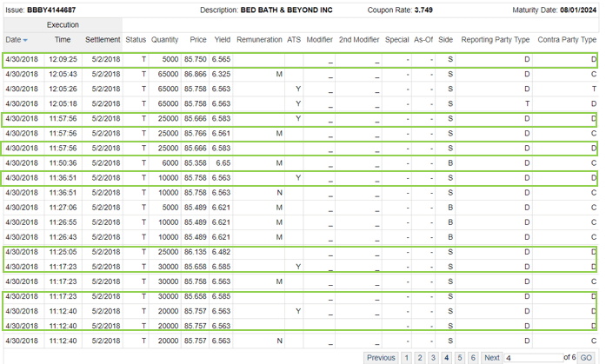Sort by the Price column header

tap(198, 40)
